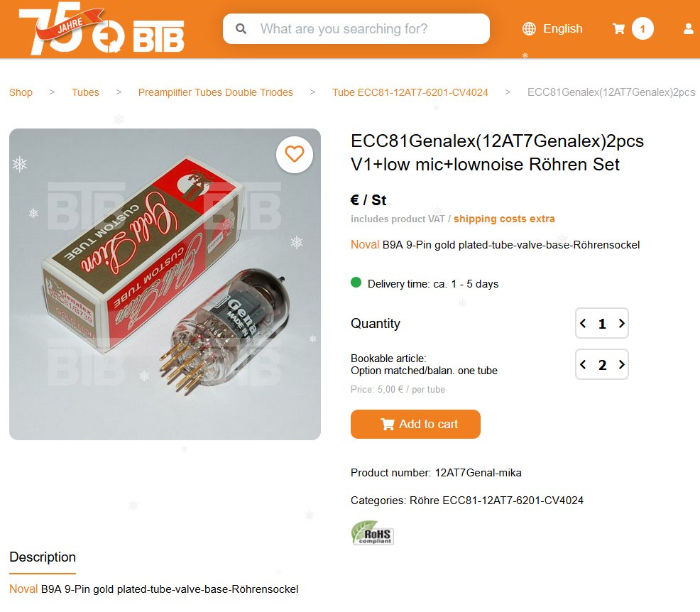
Task: Click the BTB 75 Jahre logo
Action: pos(102,29)
